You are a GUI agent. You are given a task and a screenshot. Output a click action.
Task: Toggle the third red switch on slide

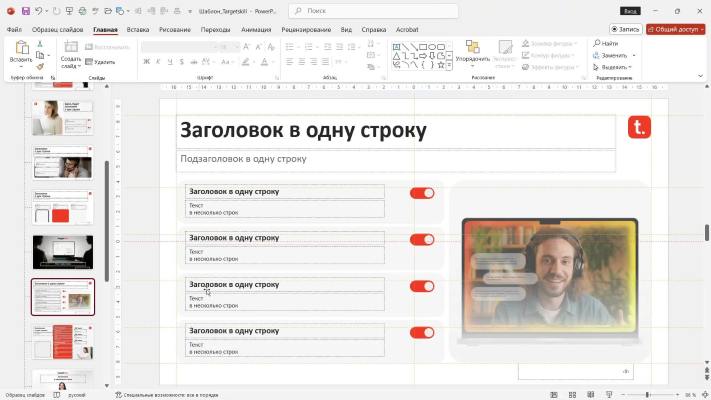[422, 286]
